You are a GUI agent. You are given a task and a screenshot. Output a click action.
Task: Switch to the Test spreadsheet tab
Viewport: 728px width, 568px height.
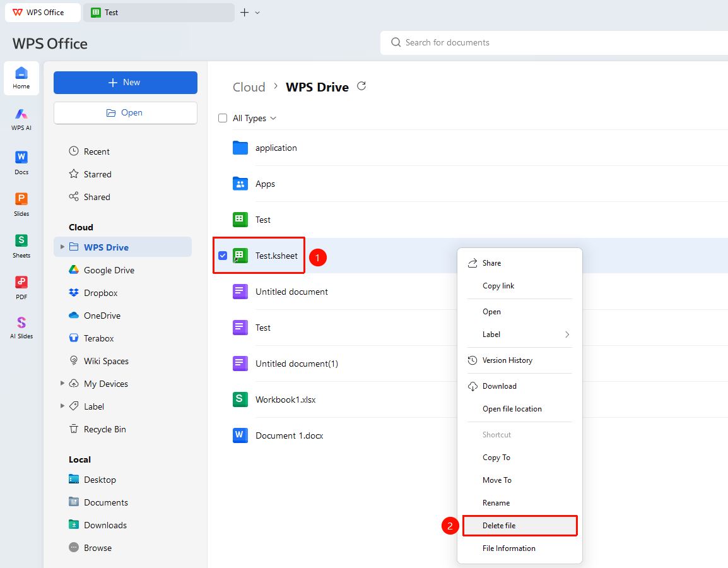tap(159, 13)
